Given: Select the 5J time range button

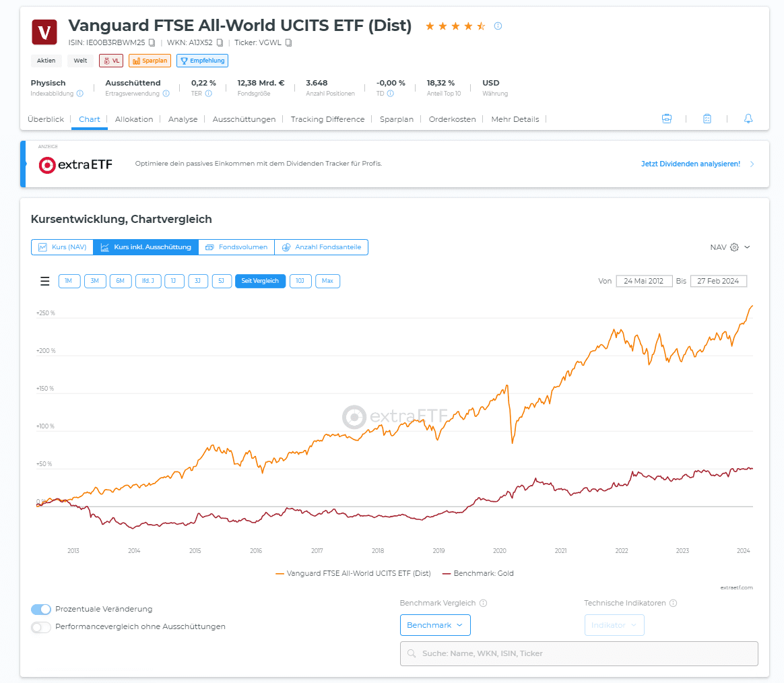Looking at the screenshot, I should [x=222, y=281].
